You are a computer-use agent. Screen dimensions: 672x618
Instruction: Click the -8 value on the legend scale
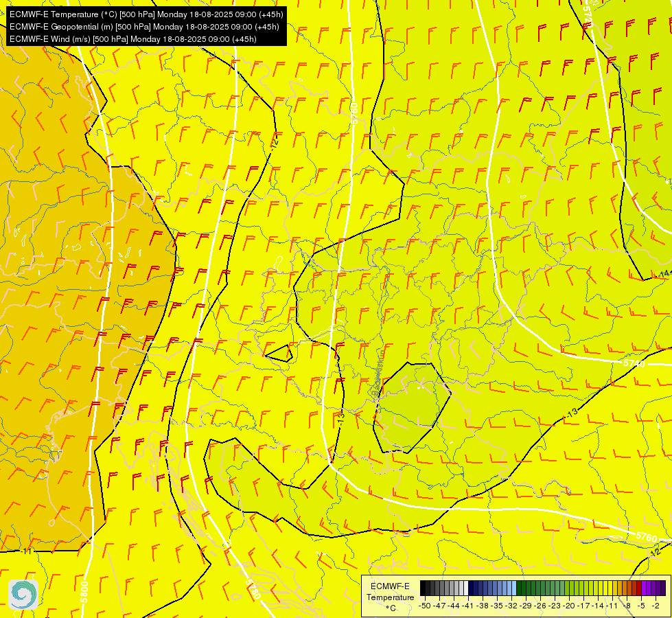point(627,606)
